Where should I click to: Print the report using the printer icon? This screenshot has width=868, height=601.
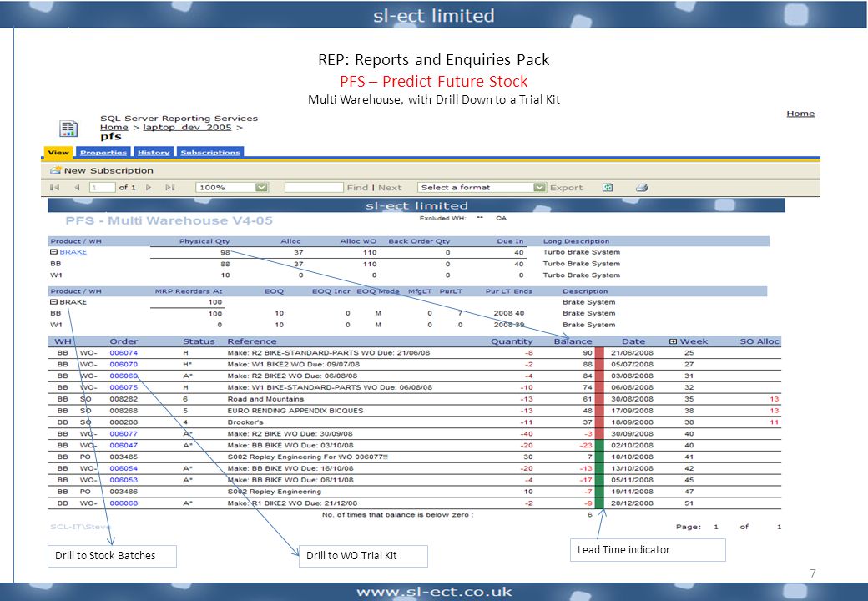tap(642, 188)
